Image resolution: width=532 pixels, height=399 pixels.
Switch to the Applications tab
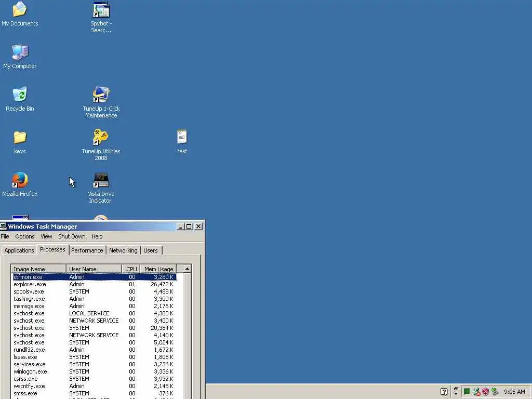19,250
